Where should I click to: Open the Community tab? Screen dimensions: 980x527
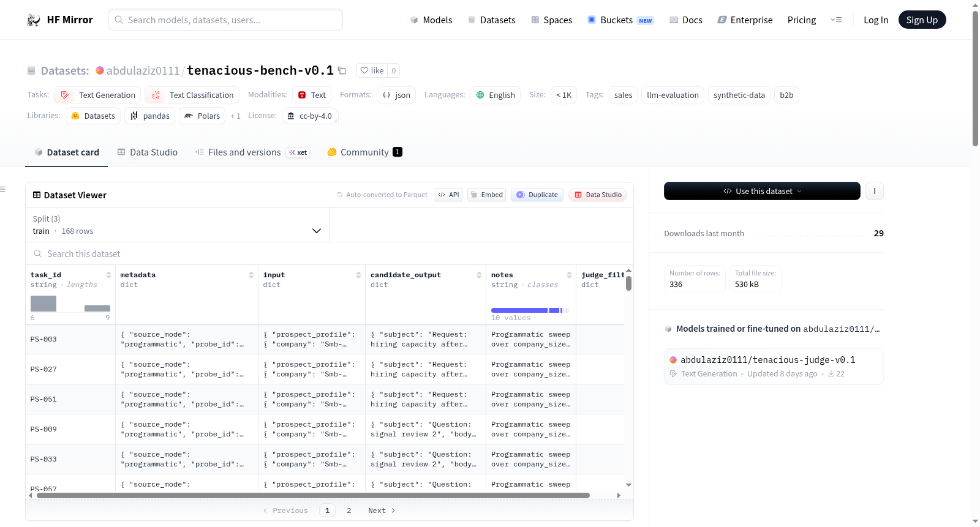[364, 152]
